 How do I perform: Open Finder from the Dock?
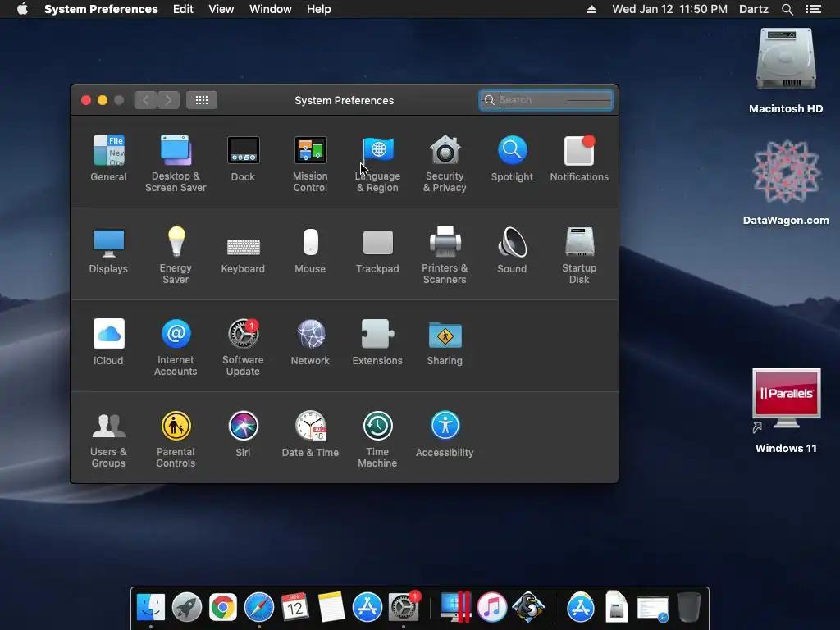(x=151, y=608)
